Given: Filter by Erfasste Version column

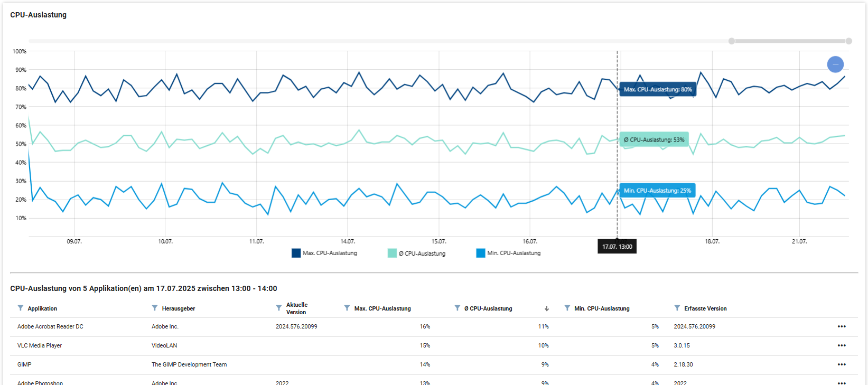Looking at the screenshot, I should coord(677,308).
